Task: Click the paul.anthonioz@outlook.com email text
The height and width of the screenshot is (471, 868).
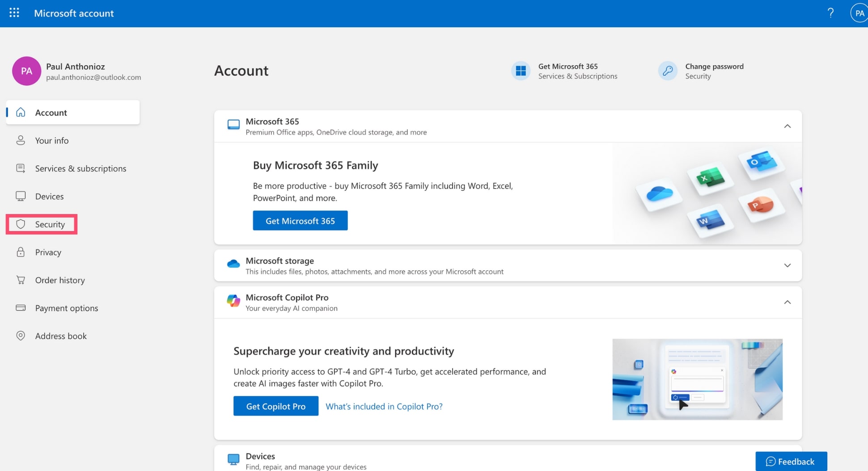Action: click(93, 77)
